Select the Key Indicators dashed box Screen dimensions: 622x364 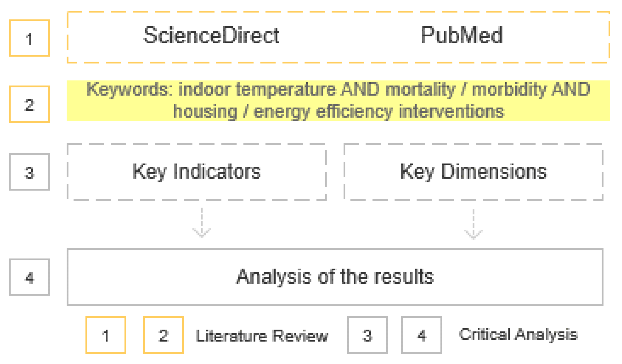coord(196,172)
